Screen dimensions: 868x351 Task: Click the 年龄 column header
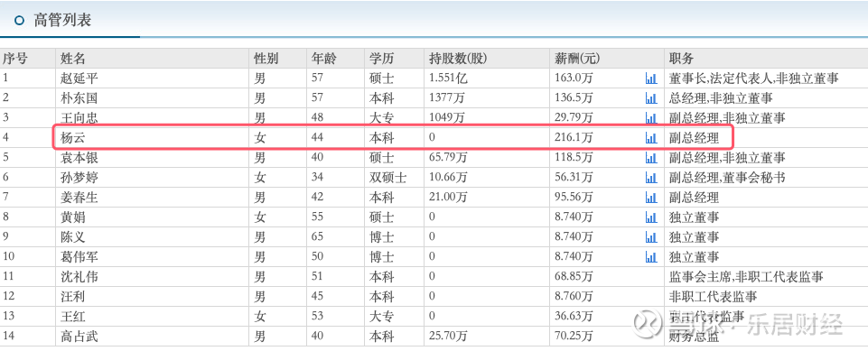click(323, 58)
